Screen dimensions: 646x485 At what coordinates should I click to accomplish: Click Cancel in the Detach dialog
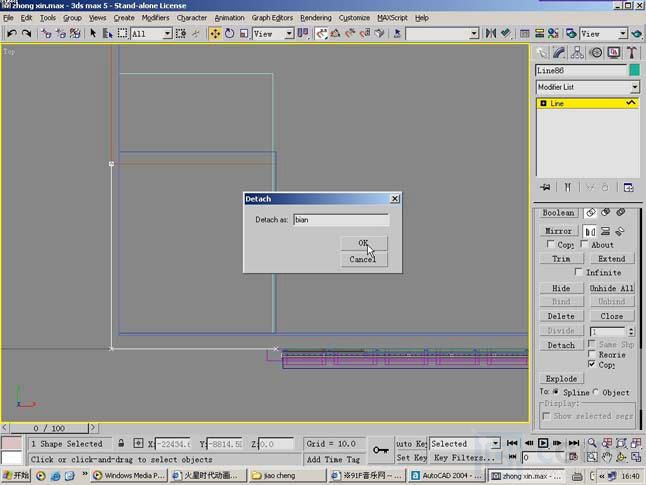coord(364,259)
